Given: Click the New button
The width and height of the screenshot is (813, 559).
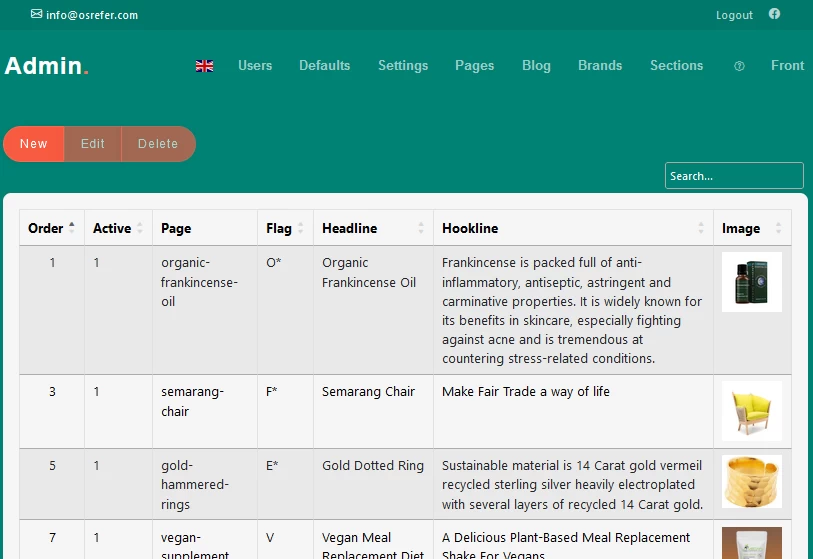Looking at the screenshot, I should 34,144.
